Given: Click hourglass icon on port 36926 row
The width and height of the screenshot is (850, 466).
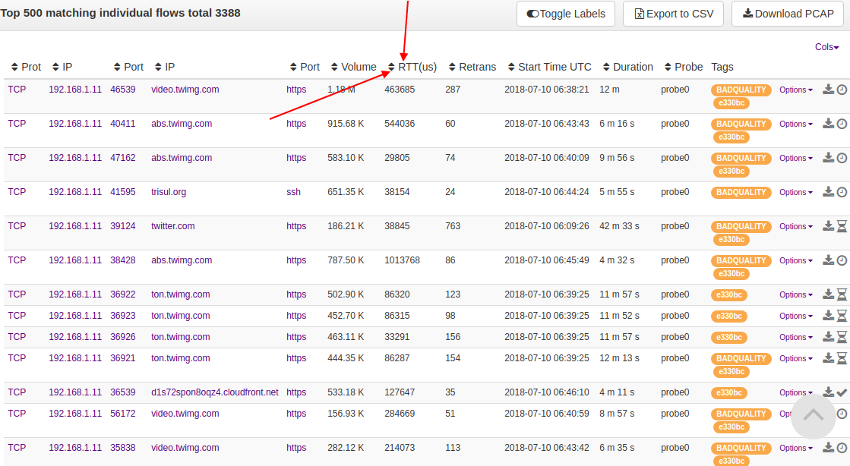Looking at the screenshot, I should (842, 337).
